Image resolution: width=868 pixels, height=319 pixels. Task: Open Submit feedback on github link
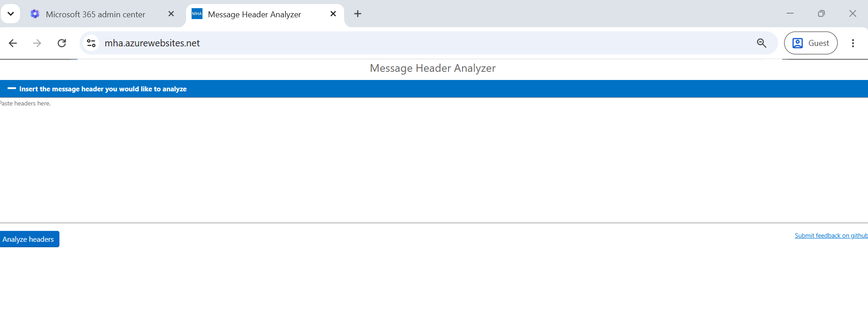[x=831, y=235]
